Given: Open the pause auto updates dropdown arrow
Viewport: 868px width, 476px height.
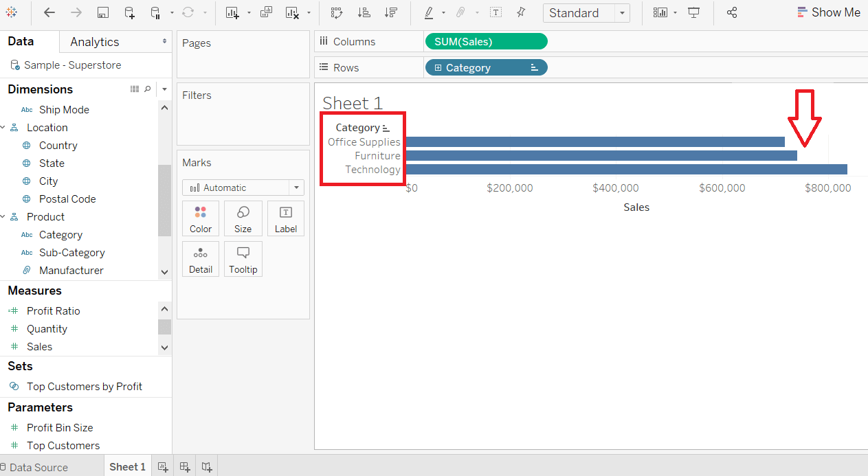Looking at the screenshot, I should [x=171, y=12].
